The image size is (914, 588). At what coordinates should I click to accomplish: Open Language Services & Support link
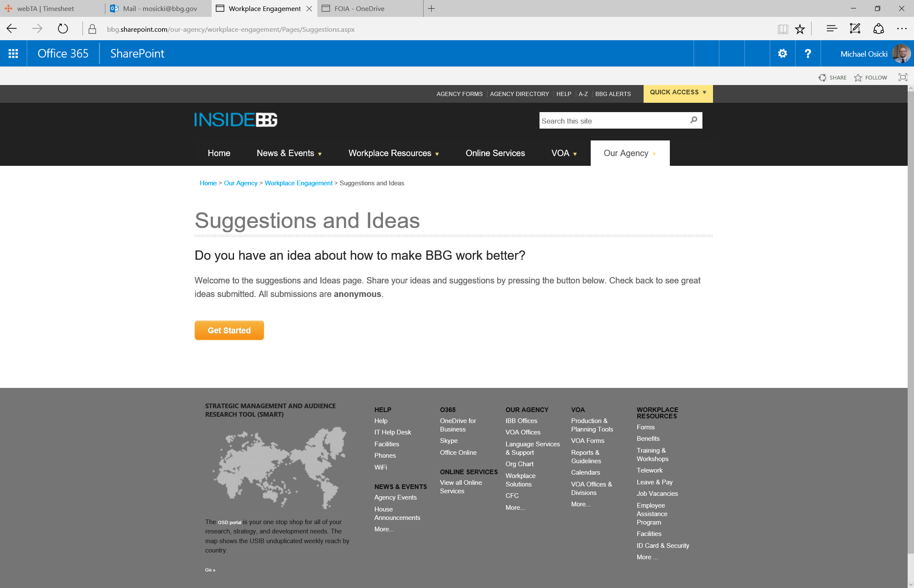pyautogui.click(x=532, y=448)
